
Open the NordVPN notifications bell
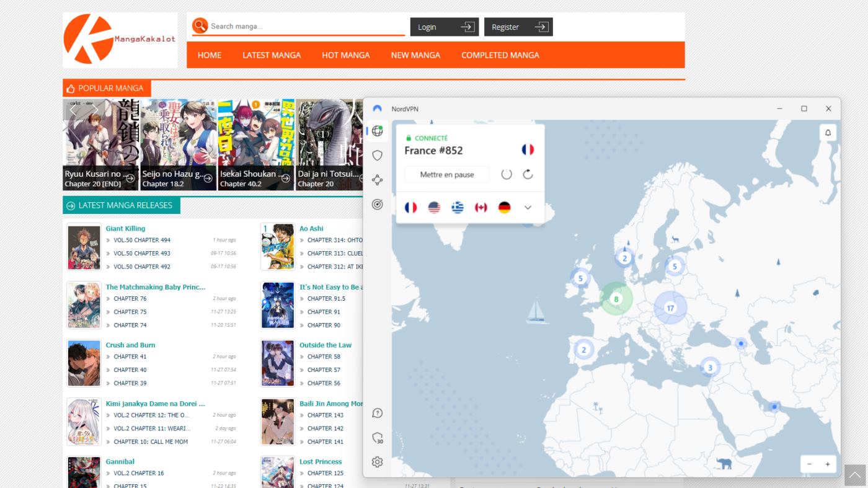tap(828, 132)
